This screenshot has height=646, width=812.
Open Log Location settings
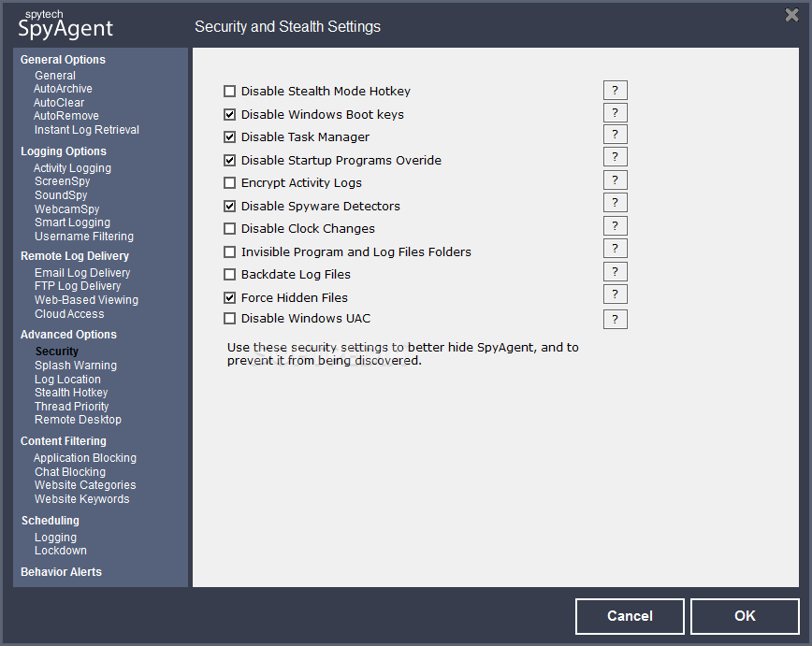[67, 380]
